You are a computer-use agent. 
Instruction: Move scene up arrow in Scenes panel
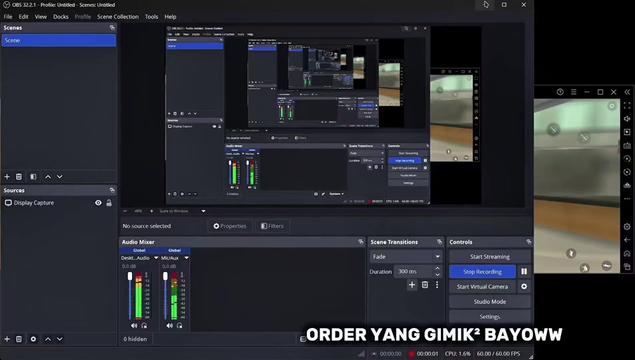pos(48,177)
